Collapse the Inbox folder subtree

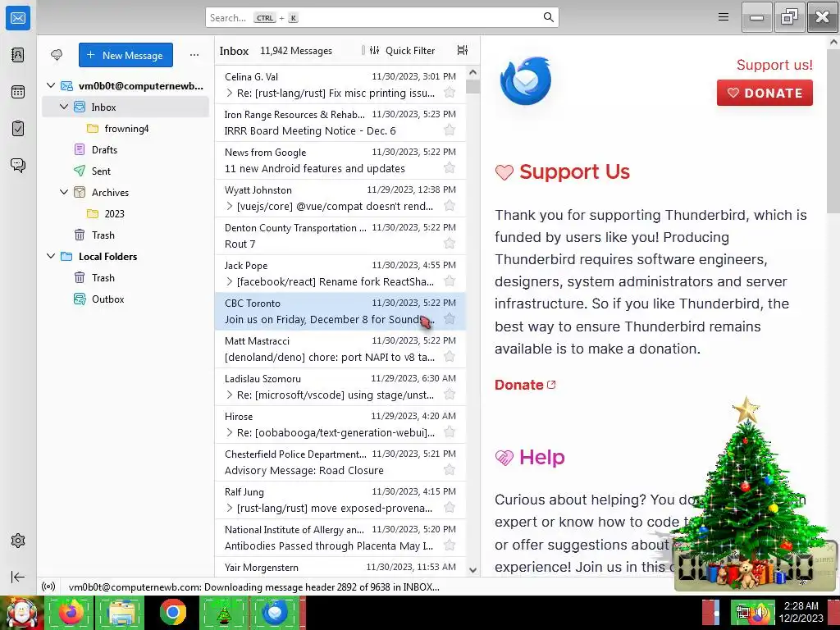(64, 107)
